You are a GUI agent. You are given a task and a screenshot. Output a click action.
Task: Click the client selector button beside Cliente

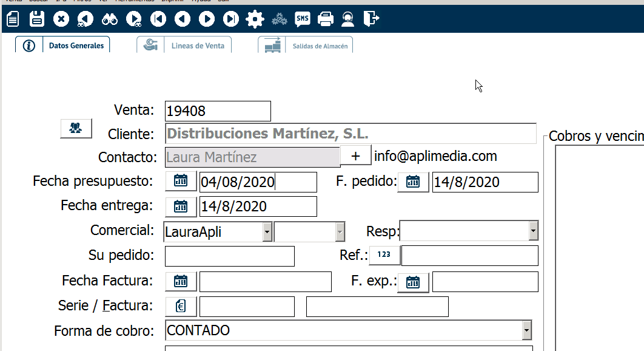coord(76,129)
